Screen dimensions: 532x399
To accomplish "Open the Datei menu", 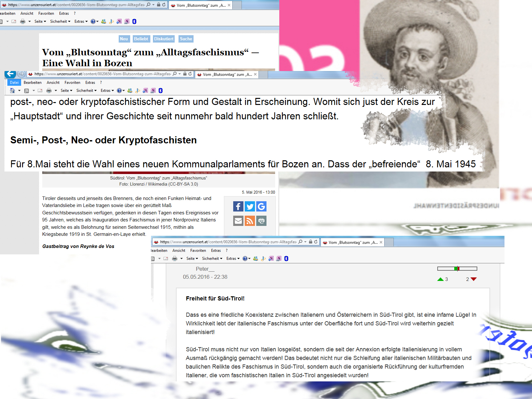I will [x=14, y=83].
